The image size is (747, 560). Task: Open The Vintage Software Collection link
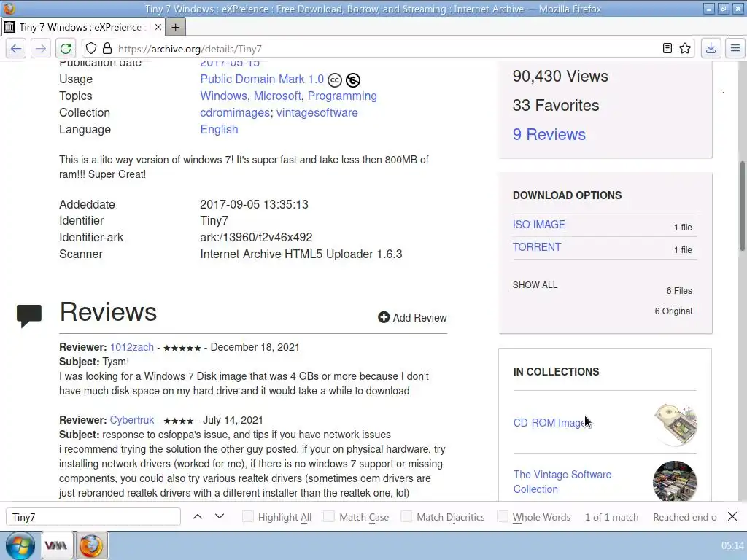pyautogui.click(x=562, y=482)
